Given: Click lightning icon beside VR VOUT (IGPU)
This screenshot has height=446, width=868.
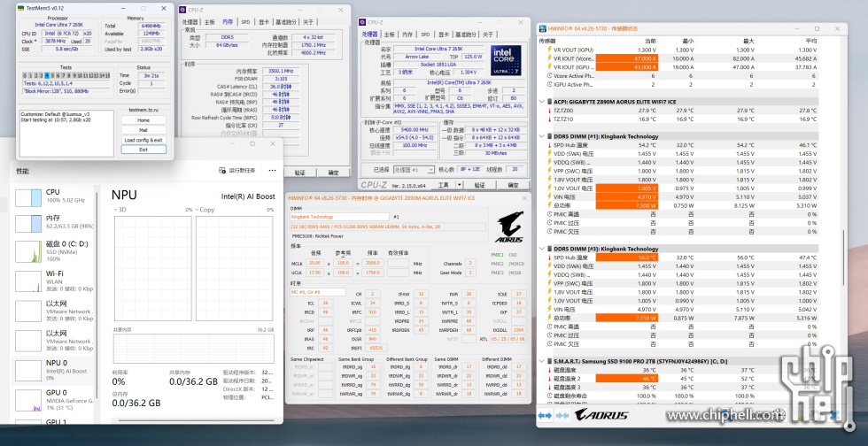Looking at the screenshot, I should click(550, 50).
